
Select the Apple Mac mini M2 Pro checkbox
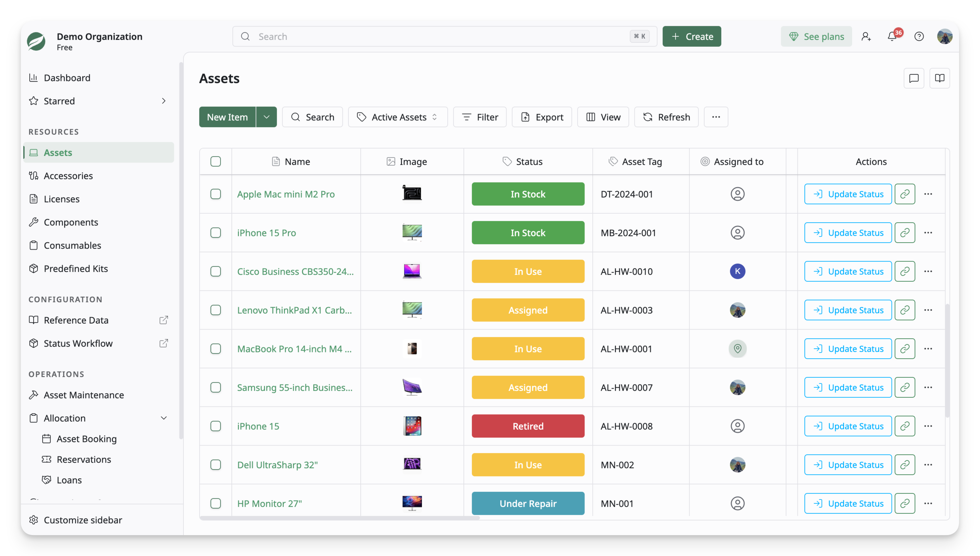click(216, 194)
